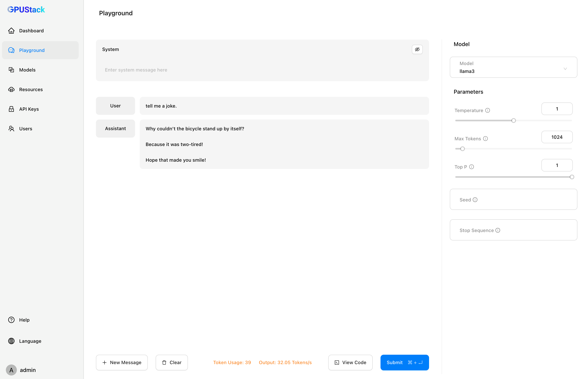Click the Language navigation item
This screenshot has height=379, width=588.
pyautogui.click(x=30, y=341)
